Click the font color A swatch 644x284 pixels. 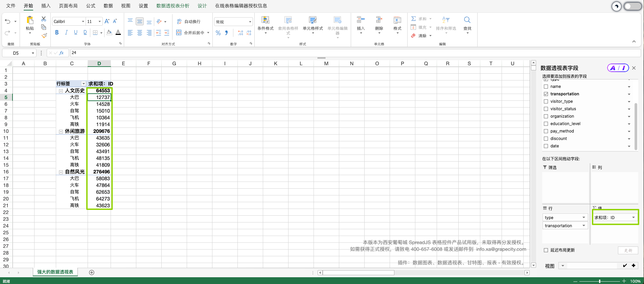click(x=118, y=33)
